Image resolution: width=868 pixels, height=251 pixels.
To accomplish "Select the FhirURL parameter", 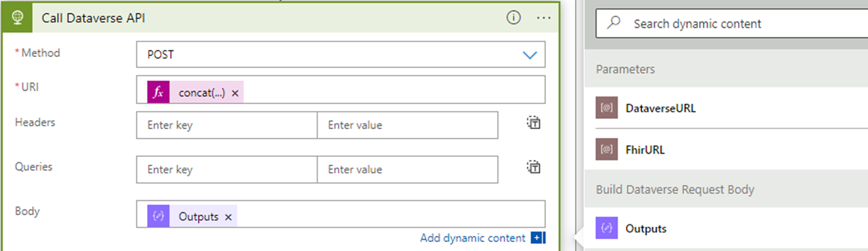I will coord(645,150).
